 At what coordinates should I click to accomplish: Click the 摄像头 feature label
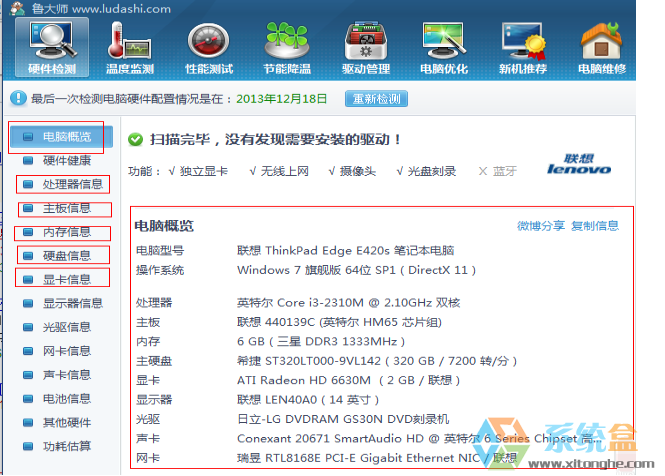(358, 171)
